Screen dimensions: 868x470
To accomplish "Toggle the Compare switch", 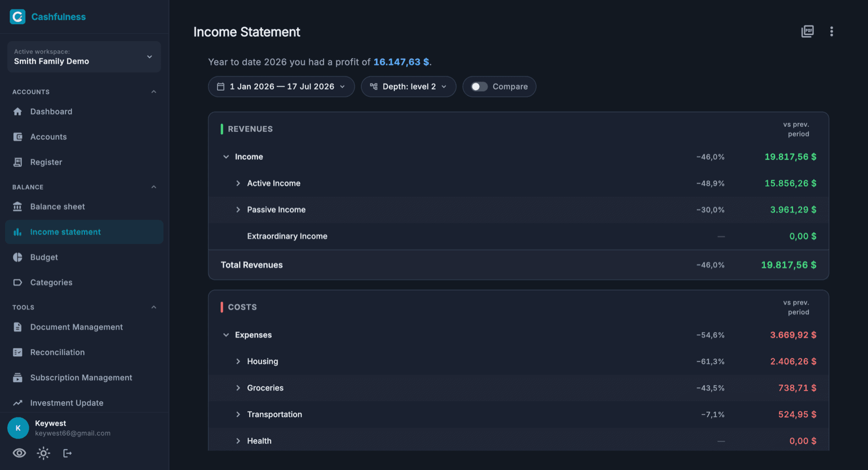I will tap(479, 87).
